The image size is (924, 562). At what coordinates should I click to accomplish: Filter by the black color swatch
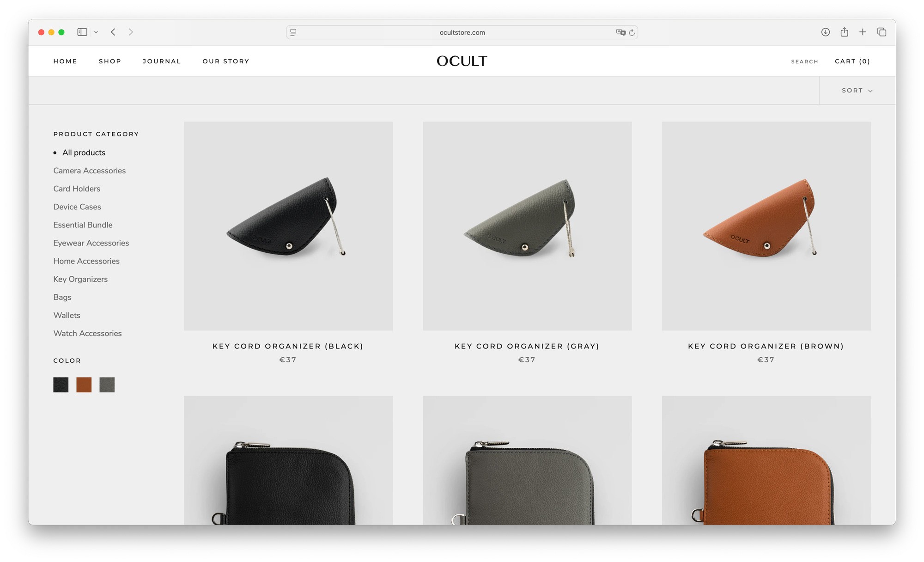pyautogui.click(x=61, y=385)
